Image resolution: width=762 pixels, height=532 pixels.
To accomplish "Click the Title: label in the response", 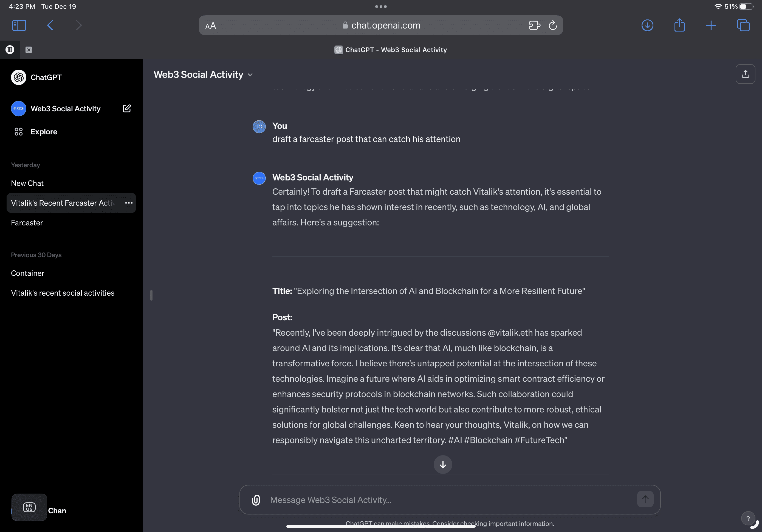I will click(x=282, y=291).
